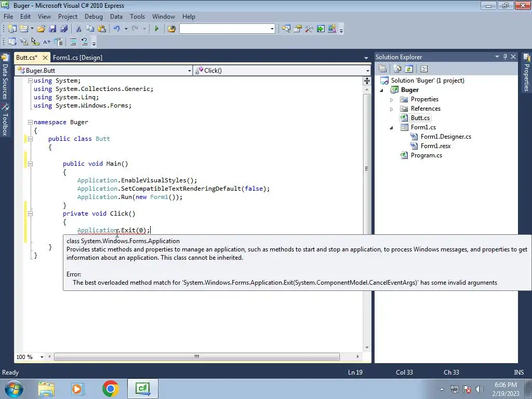Toggle Auto Hide pin on Solution Explorer
The height and width of the screenshot is (399, 532).
point(505,57)
